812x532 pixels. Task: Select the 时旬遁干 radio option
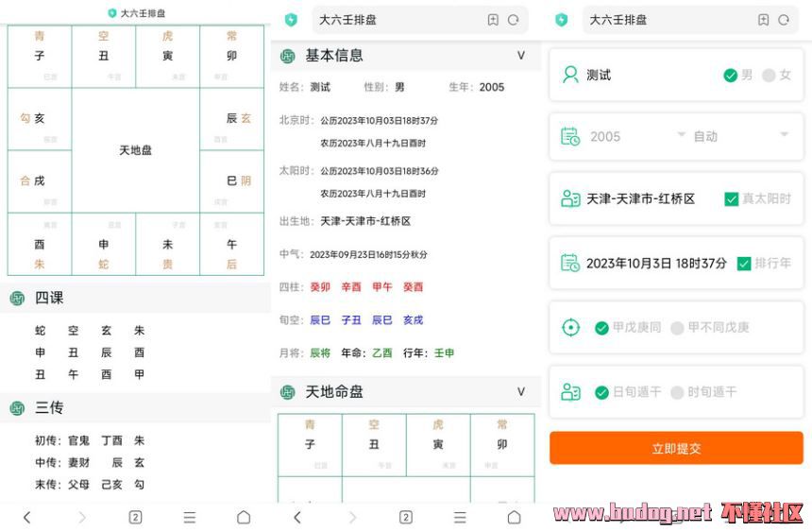pyautogui.click(x=677, y=392)
